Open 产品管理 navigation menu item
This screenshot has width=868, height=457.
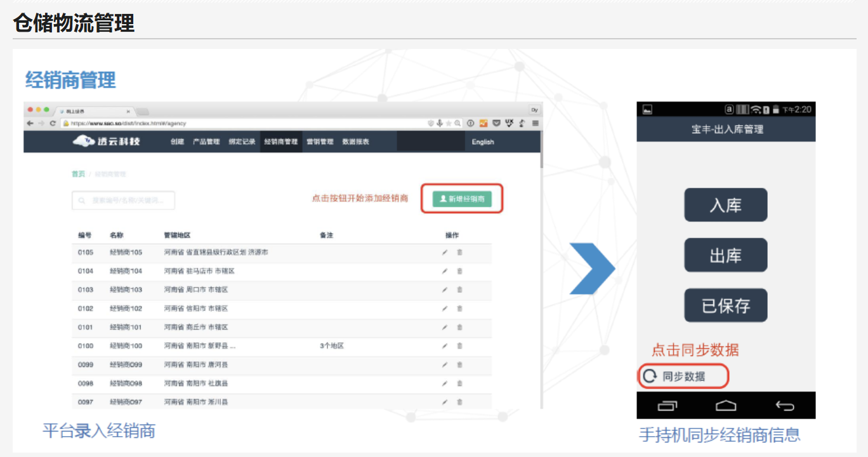[206, 142]
